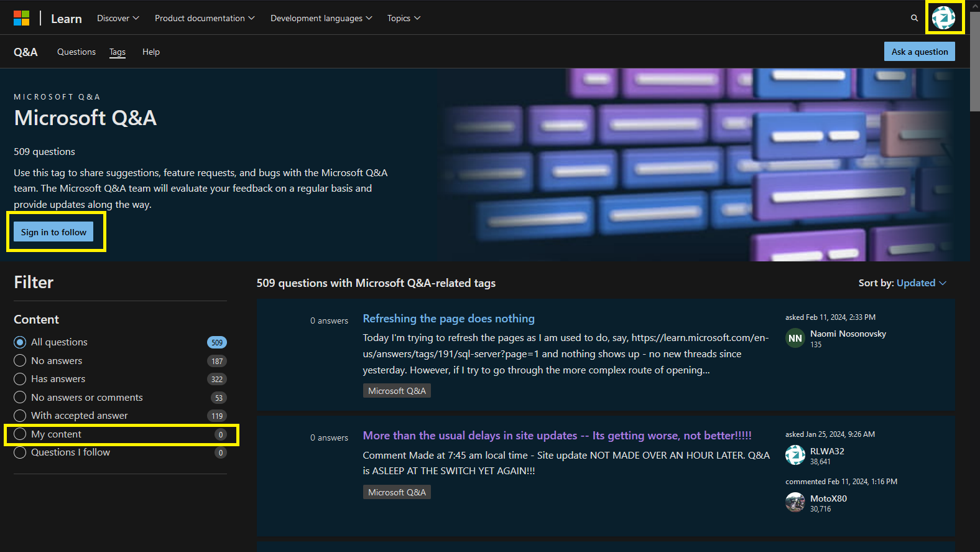980x552 pixels.
Task: Expand Development languages dropdown
Action: (x=321, y=18)
